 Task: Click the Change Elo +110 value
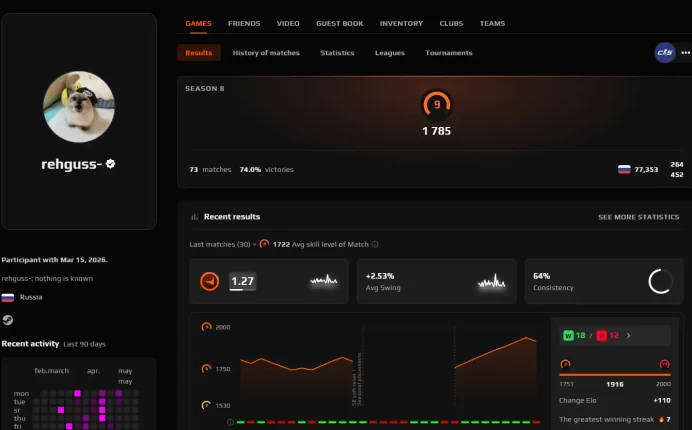(662, 400)
